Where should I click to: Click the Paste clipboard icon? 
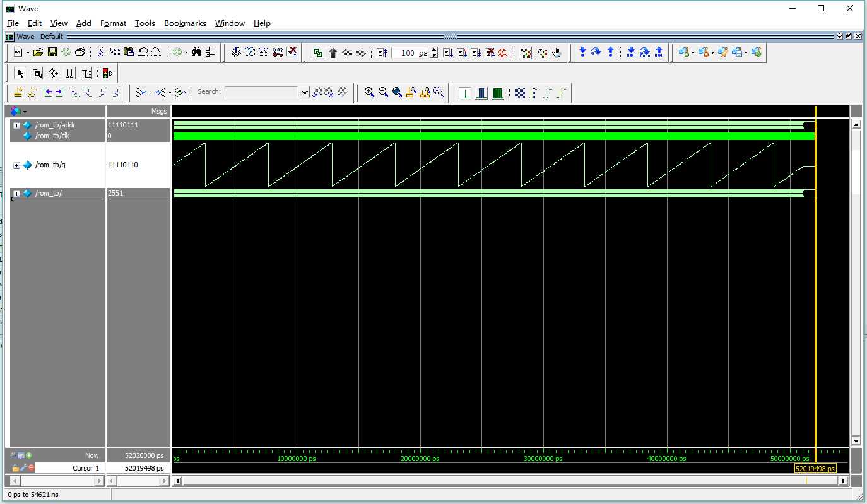(129, 52)
